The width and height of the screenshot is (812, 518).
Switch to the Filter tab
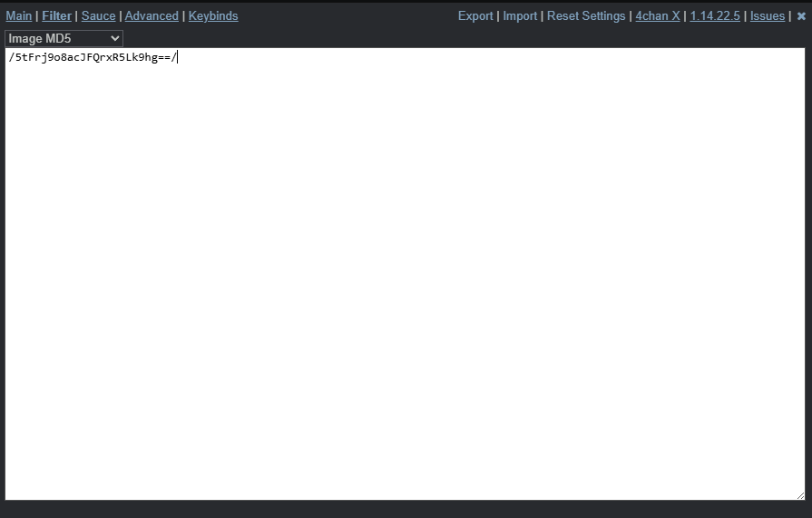click(56, 16)
